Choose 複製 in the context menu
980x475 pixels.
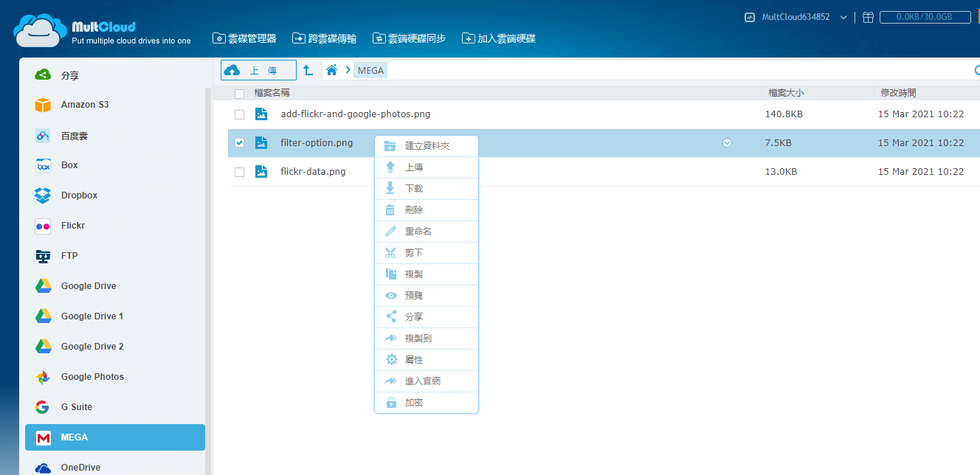point(427,274)
